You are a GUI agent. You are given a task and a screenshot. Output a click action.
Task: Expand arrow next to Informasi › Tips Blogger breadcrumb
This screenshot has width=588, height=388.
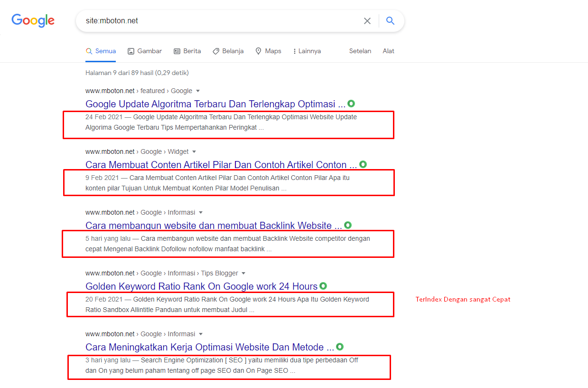(x=243, y=273)
